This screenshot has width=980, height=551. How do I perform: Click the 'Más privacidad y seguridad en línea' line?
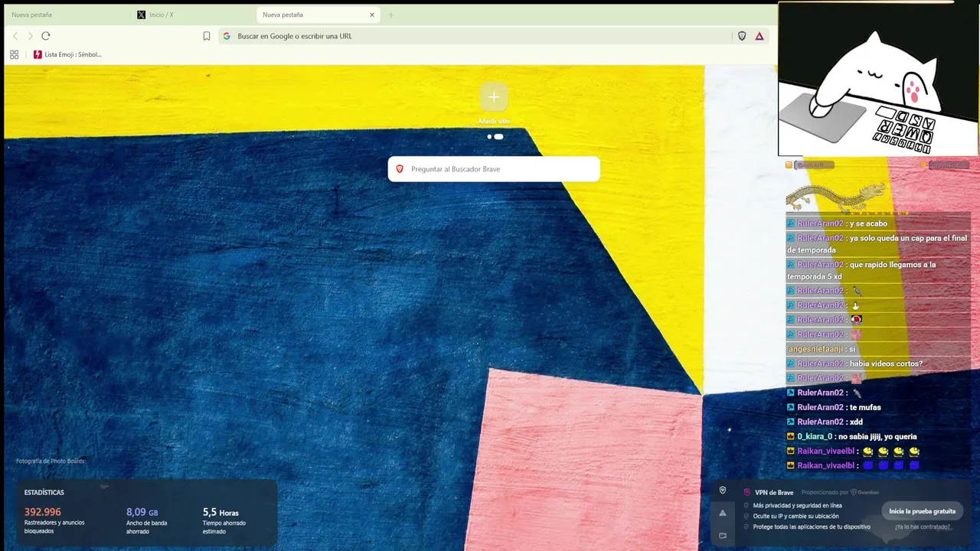point(797,506)
